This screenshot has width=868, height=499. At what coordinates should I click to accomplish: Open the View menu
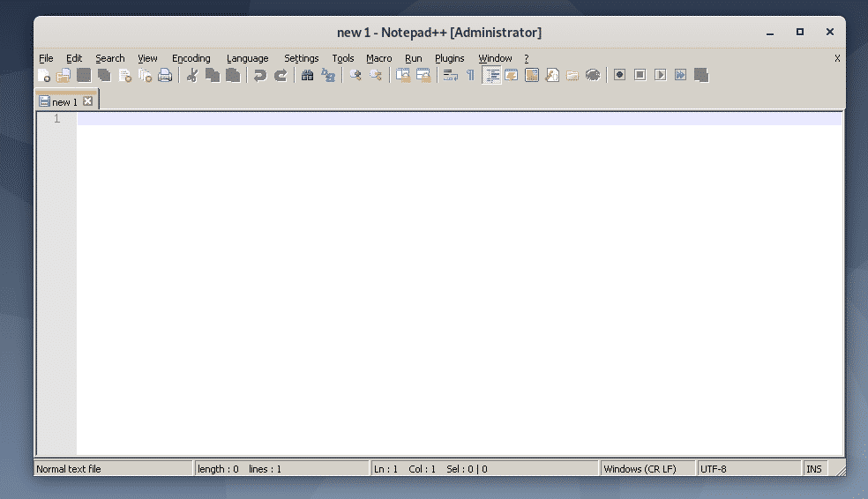(x=147, y=58)
